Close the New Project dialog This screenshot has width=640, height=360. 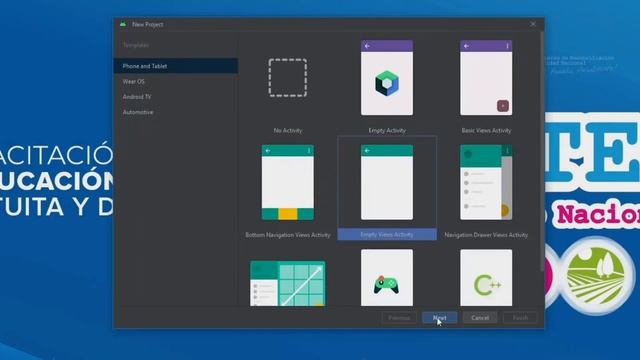pos(533,24)
